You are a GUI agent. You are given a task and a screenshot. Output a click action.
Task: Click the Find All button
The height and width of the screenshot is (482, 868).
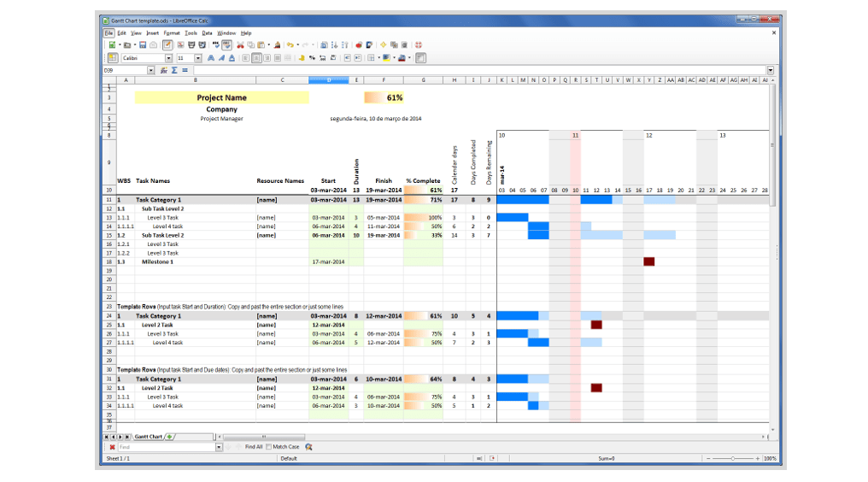(x=254, y=447)
